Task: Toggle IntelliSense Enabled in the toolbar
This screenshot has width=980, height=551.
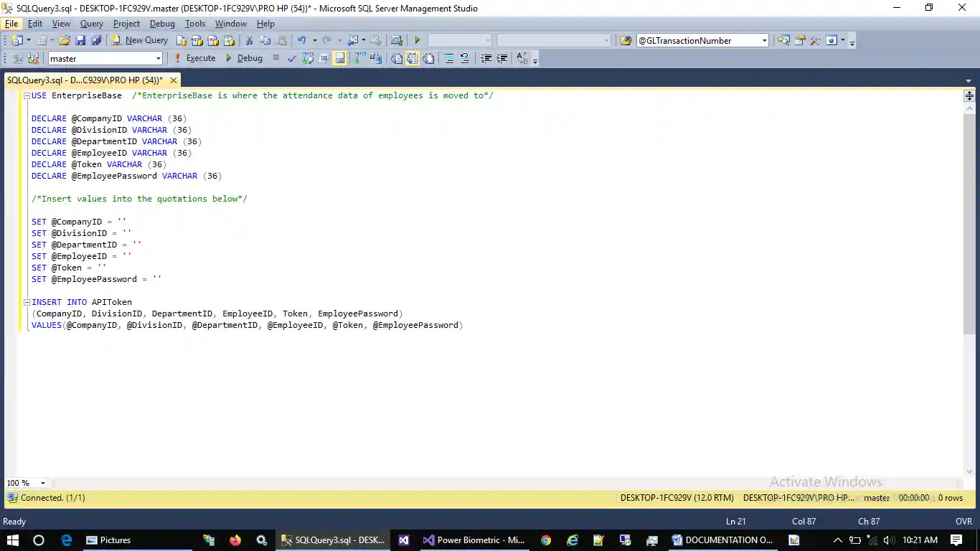Action: pos(340,58)
